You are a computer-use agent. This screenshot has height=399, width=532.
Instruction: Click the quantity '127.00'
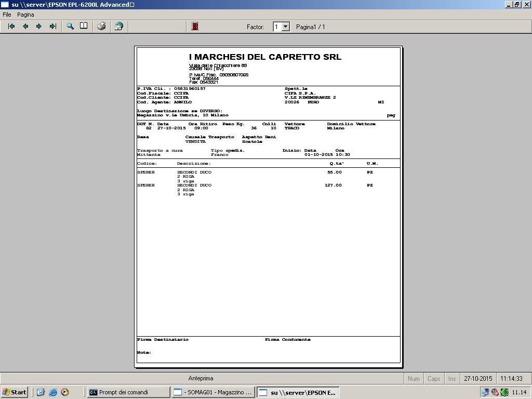tap(333, 185)
